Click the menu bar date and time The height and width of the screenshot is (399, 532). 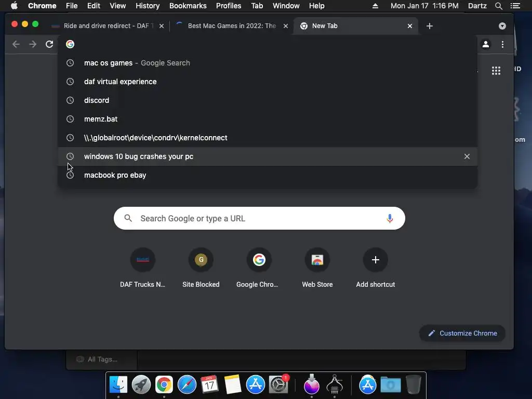coord(424,6)
